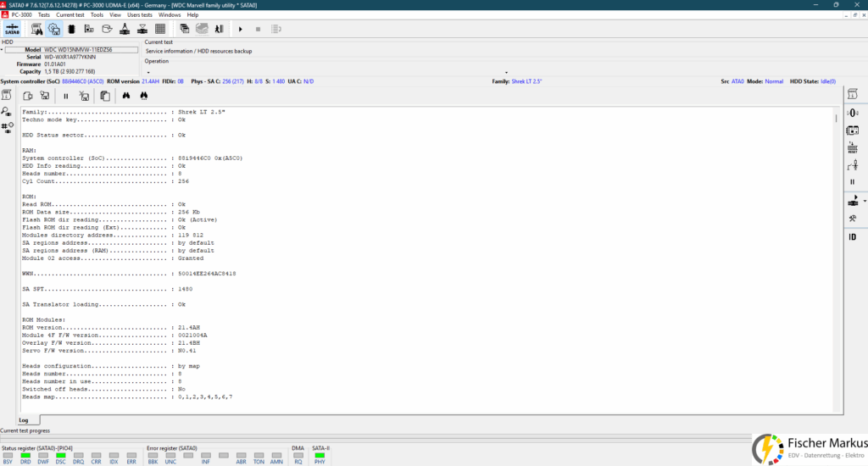Viewport: 868px width, 466px height.
Task: Click the Src value ATA0
Action: click(738, 81)
